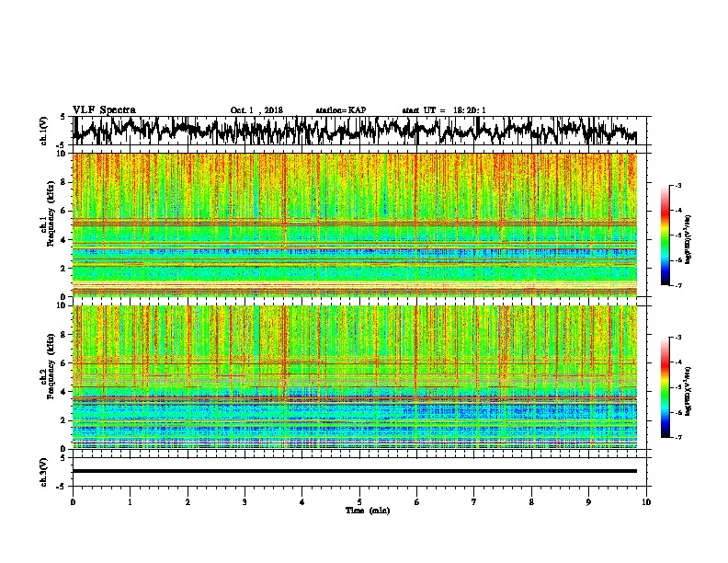The width and height of the screenshot is (728, 563).
Task: Click time-axis tick label "1"
Action: tap(130, 502)
